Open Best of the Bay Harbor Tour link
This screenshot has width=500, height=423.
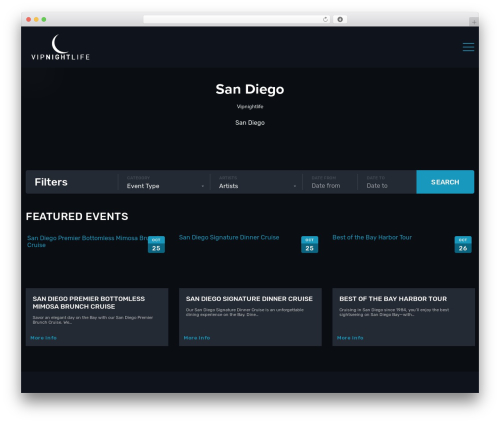tap(372, 237)
